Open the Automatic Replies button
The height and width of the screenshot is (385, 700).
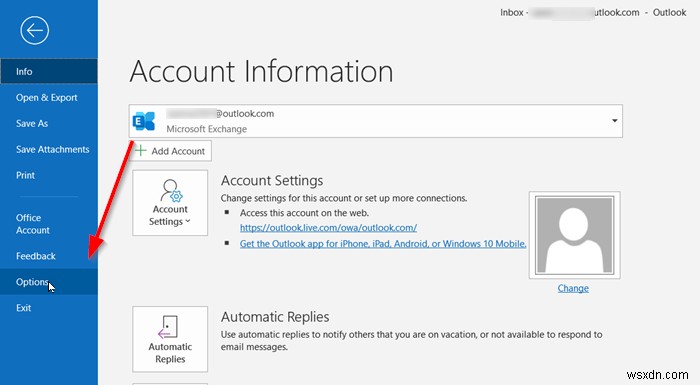[170, 339]
